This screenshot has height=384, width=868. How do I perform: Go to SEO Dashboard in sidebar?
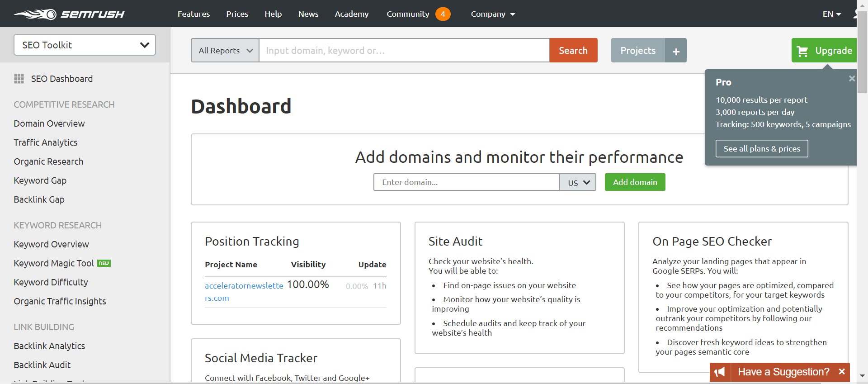coord(62,79)
